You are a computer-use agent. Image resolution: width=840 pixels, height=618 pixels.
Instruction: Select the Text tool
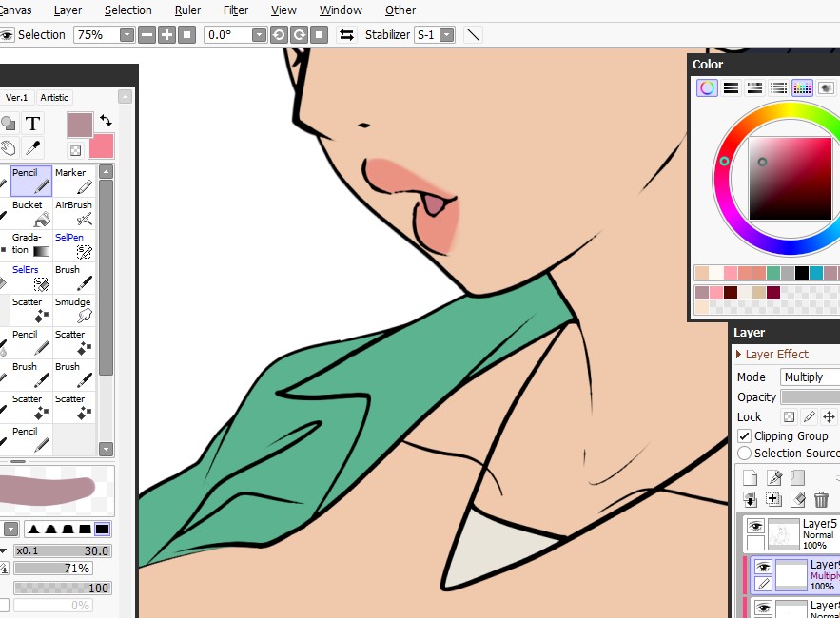(32, 124)
